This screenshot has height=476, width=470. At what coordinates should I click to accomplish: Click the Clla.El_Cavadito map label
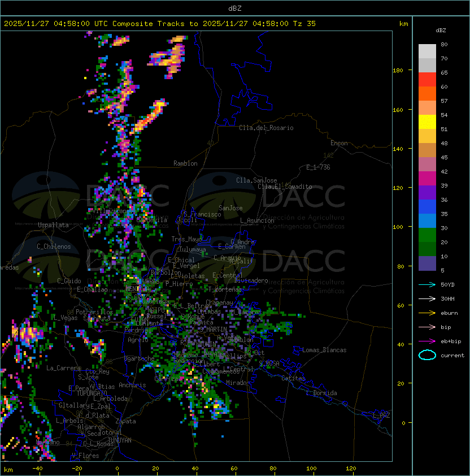coord(285,187)
